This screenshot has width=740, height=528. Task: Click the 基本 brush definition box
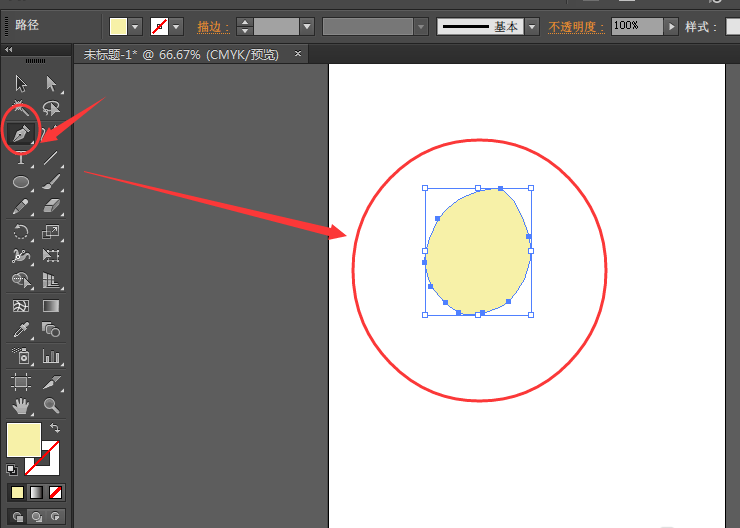[x=480, y=26]
